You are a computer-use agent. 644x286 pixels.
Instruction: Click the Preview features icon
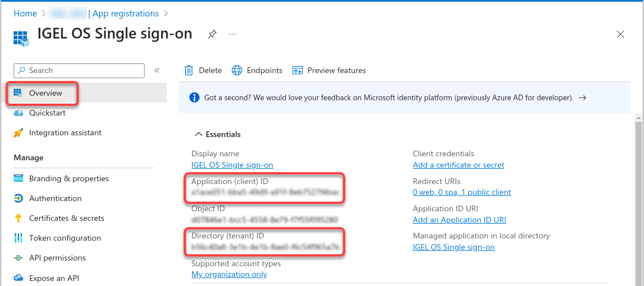coord(297,71)
